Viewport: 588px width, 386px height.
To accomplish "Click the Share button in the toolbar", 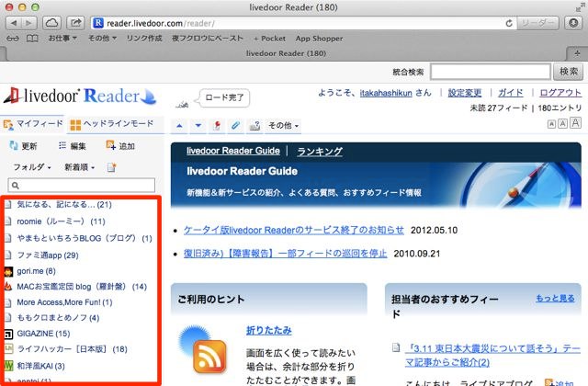I will point(75,23).
